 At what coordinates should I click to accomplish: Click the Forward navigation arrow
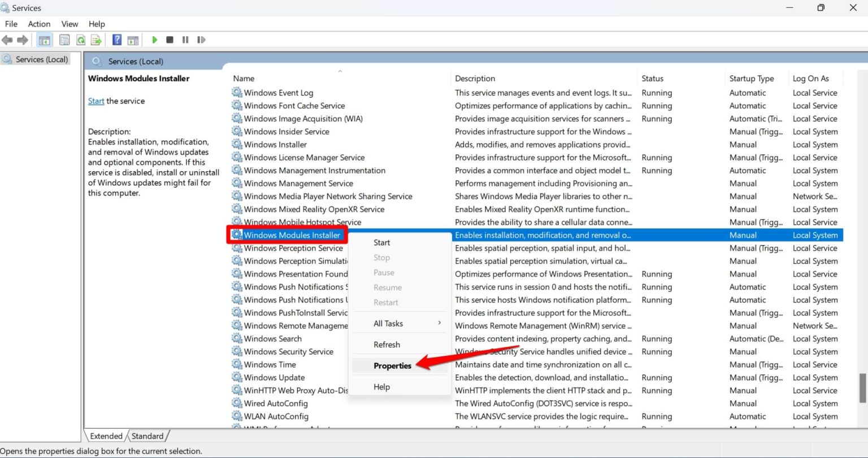click(23, 40)
